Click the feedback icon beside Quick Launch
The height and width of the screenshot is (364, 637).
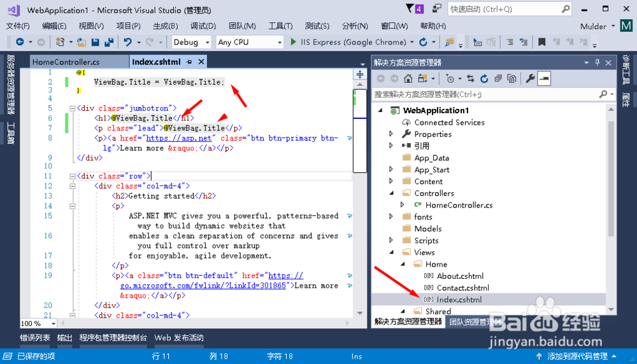coord(437,8)
